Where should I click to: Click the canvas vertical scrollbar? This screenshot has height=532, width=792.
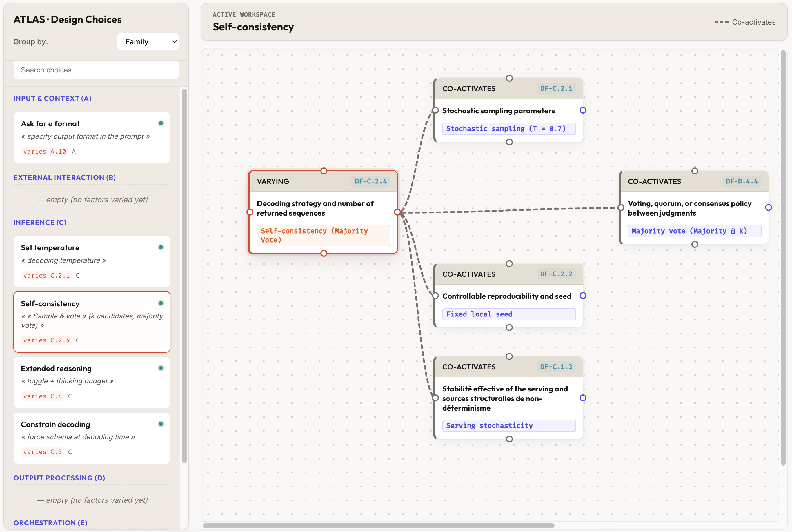pos(783,258)
